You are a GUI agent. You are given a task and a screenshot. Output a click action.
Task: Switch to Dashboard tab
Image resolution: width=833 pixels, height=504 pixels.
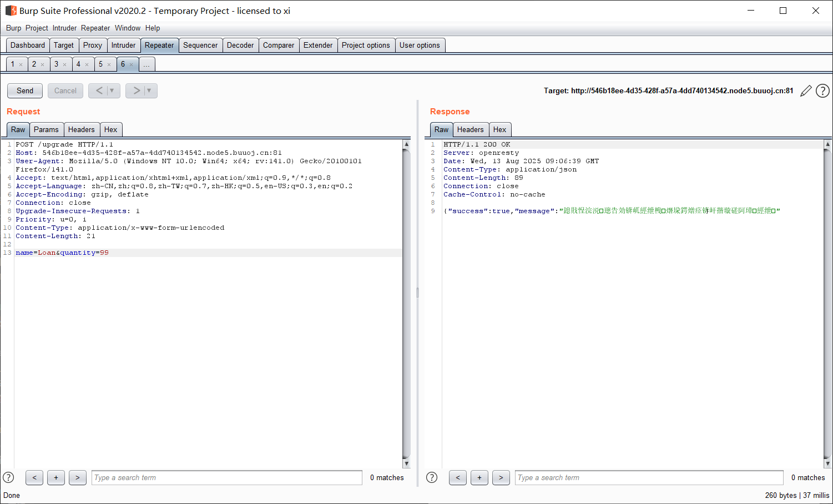[28, 46]
